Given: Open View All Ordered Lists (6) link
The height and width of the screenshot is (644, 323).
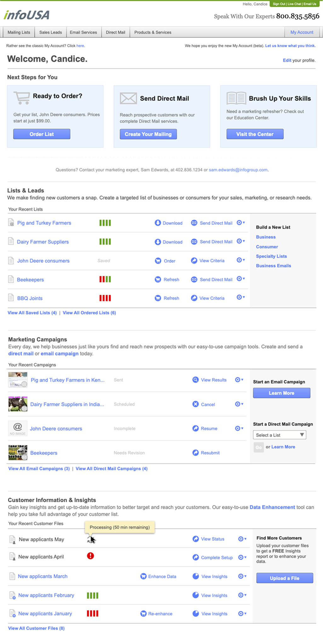Looking at the screenshot, I should (x=89, y=313).
